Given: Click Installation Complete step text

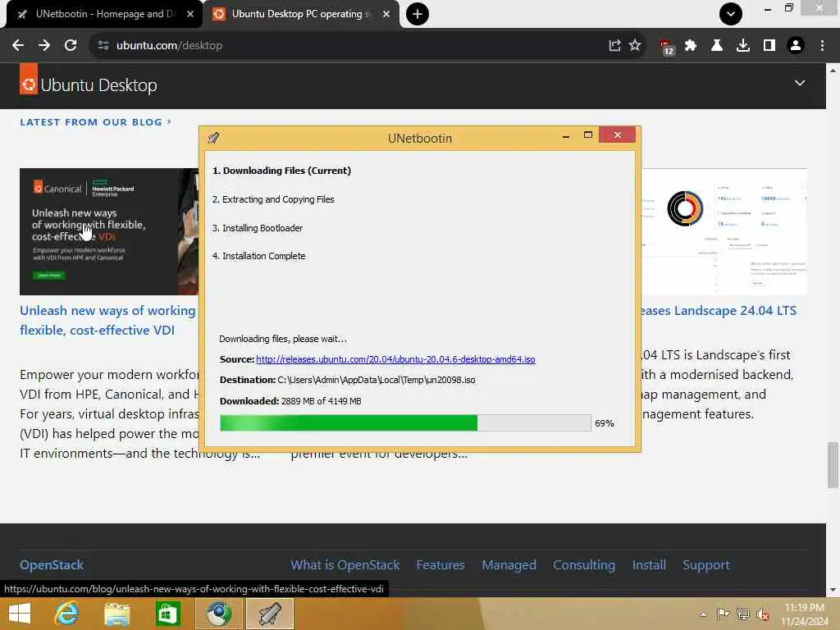Looking at the screenshot, I should [x=258, y=256].
